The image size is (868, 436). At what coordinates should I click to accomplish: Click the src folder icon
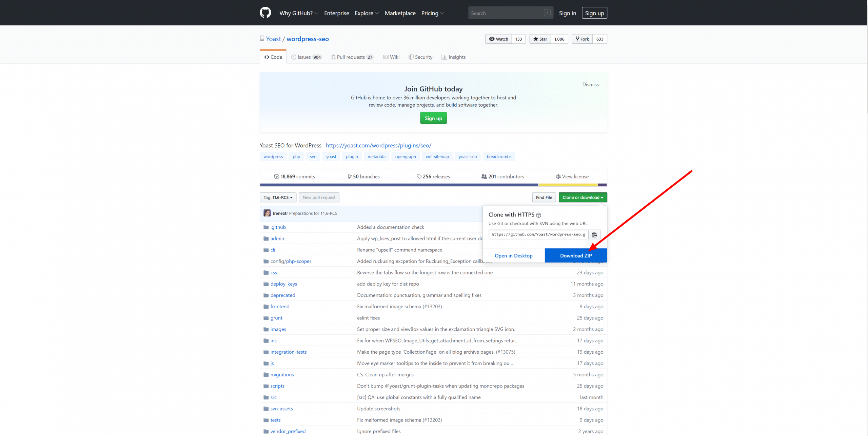click(266, 397)
